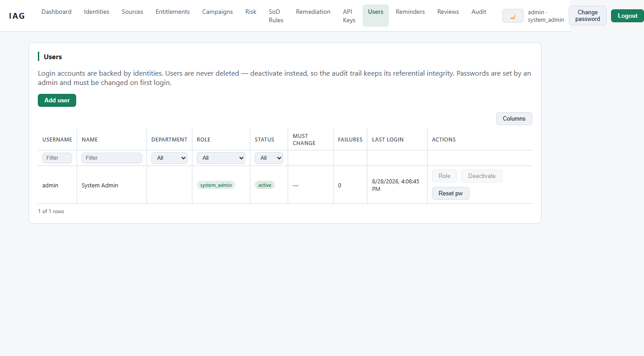The image size is (644, 356).
Task: Open Campaigns in navigation
Action: [217, 12]
